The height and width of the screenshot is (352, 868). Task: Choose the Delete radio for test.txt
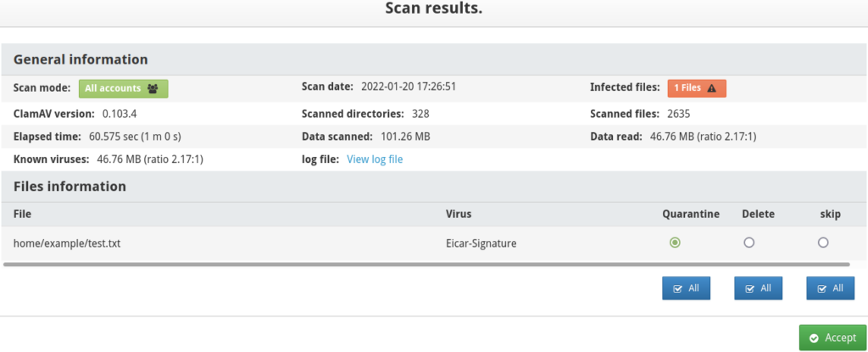coord(748,243)
